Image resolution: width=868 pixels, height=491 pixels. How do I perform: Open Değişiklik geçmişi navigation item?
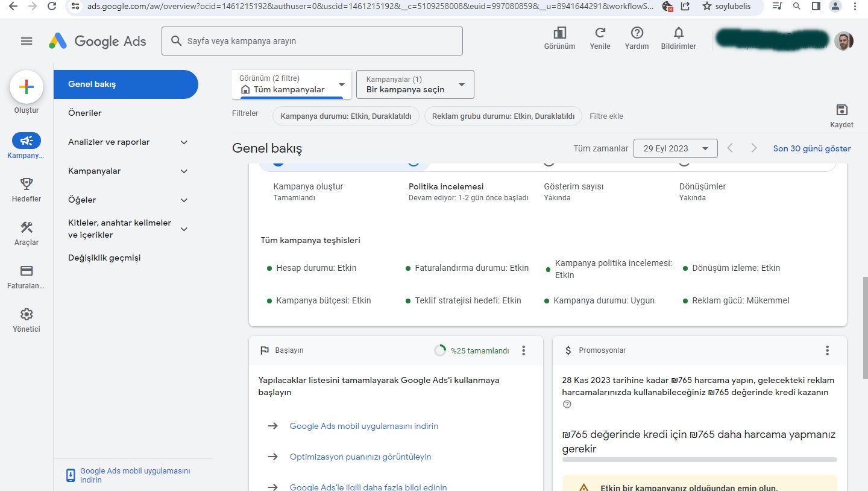(104, 258)
